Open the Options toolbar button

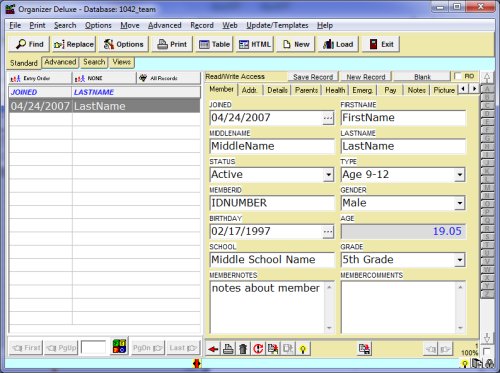click(123, 44)
